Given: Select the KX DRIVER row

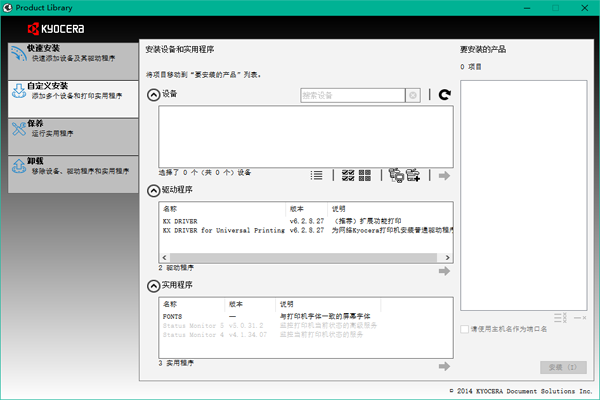Looking at the screenshot, I should (x=306, y=221).
